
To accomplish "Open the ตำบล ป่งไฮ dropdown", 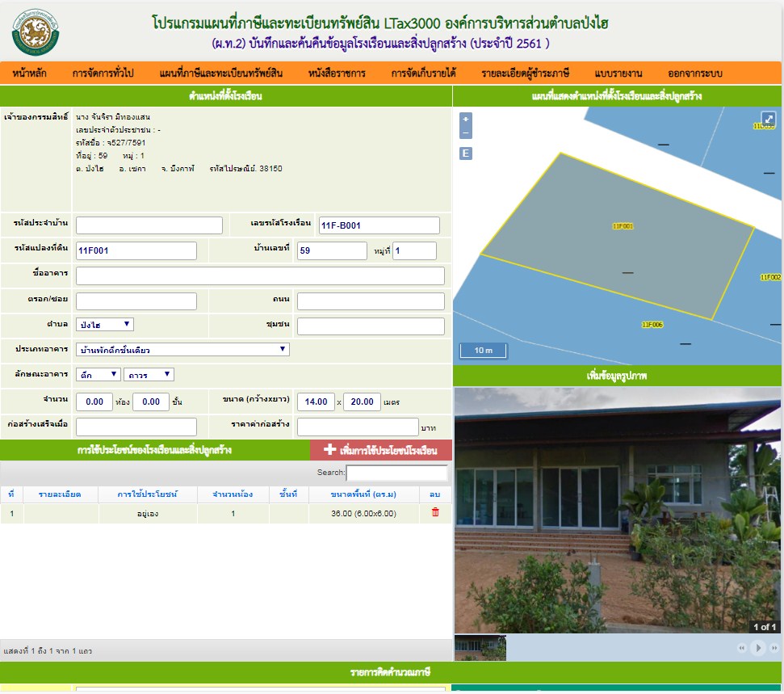I will pos(104,324).
